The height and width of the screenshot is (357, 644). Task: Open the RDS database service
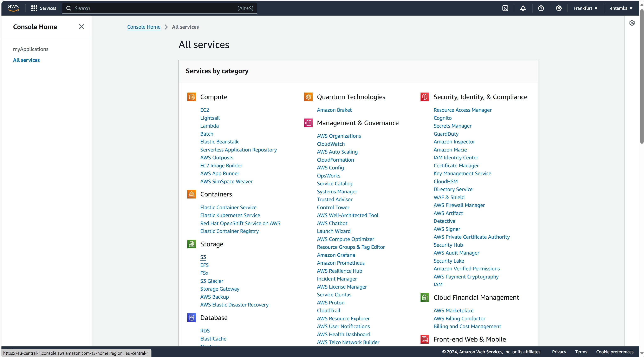point(205,331)
